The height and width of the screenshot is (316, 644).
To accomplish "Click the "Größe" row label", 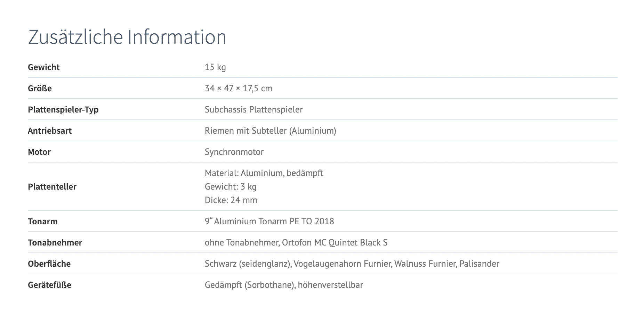I will (40, 88).
